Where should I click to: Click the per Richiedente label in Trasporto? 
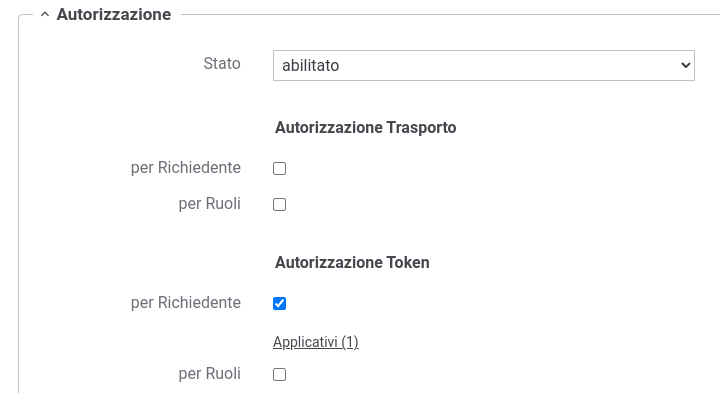coord(186,168)
